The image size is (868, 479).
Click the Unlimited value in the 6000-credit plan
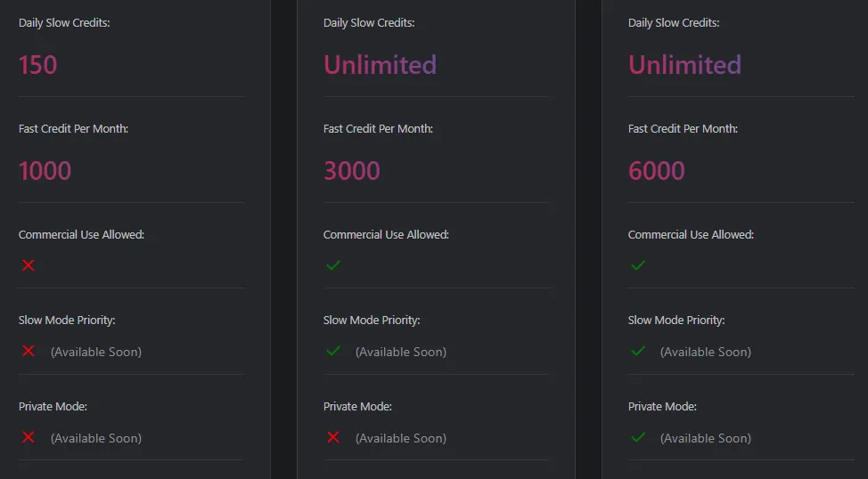684,65
